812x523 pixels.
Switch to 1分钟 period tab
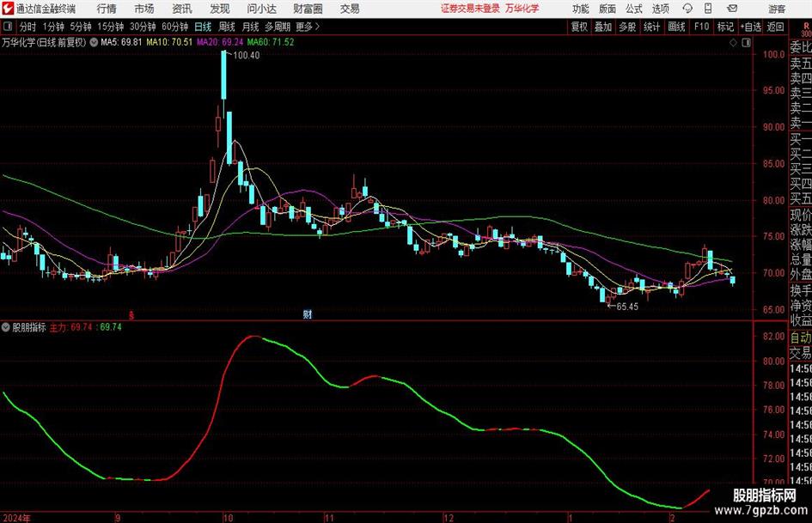(53, 27)
